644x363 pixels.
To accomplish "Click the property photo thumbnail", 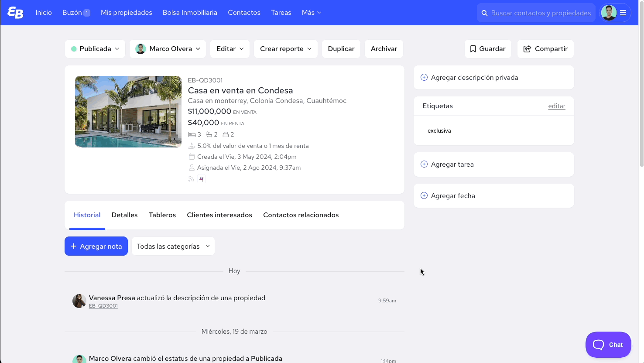I will [x=128, y=112].
